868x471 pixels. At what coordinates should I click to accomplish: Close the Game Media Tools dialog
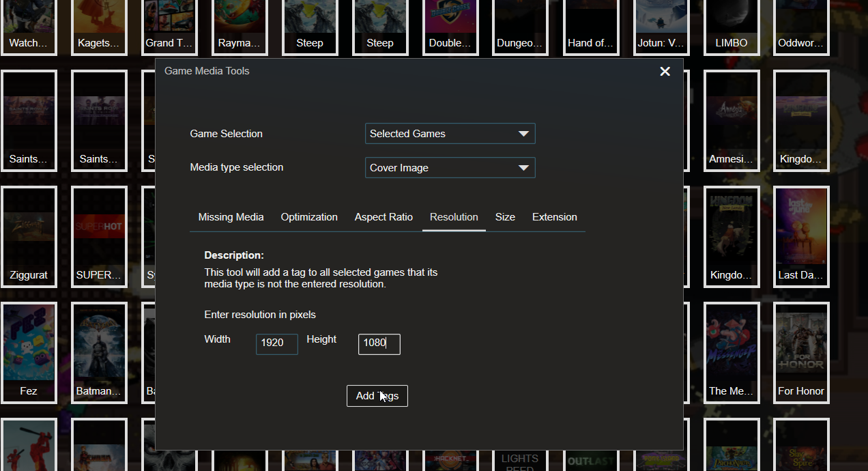pos(665,71)
